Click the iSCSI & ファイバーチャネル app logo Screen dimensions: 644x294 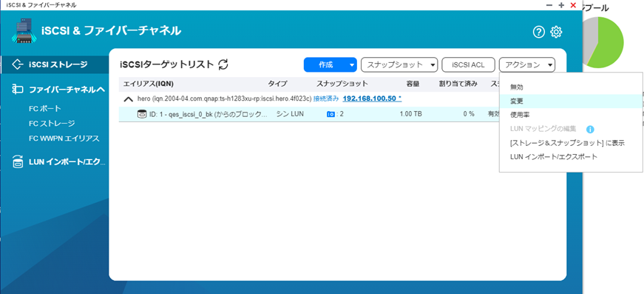[24, 30]
